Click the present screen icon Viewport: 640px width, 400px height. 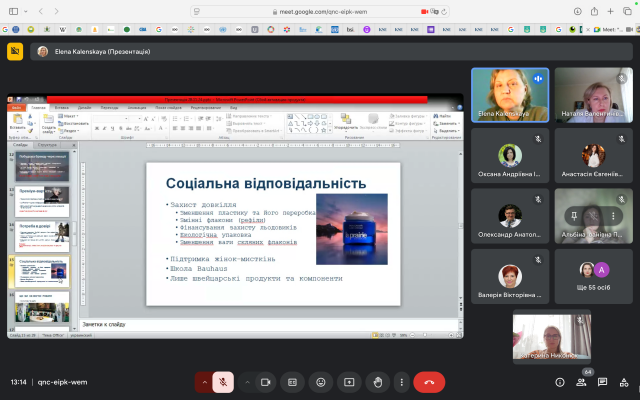(349, 381)
